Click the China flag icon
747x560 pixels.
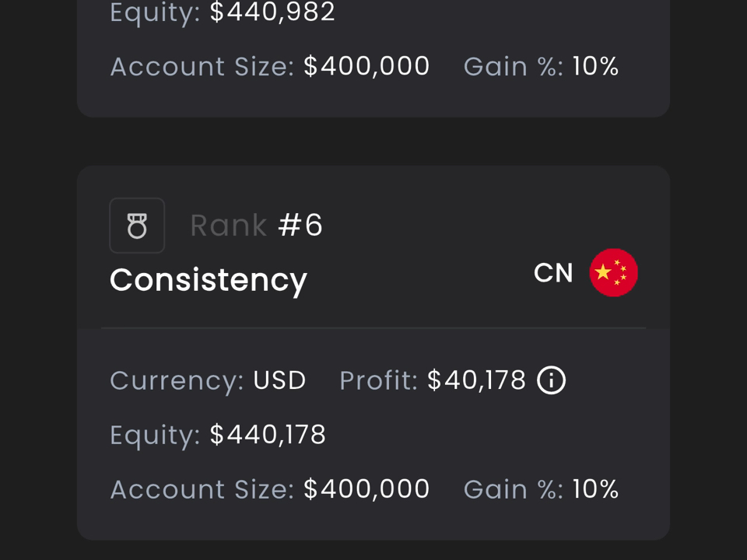pyautogui.click(x=614, y=272)
